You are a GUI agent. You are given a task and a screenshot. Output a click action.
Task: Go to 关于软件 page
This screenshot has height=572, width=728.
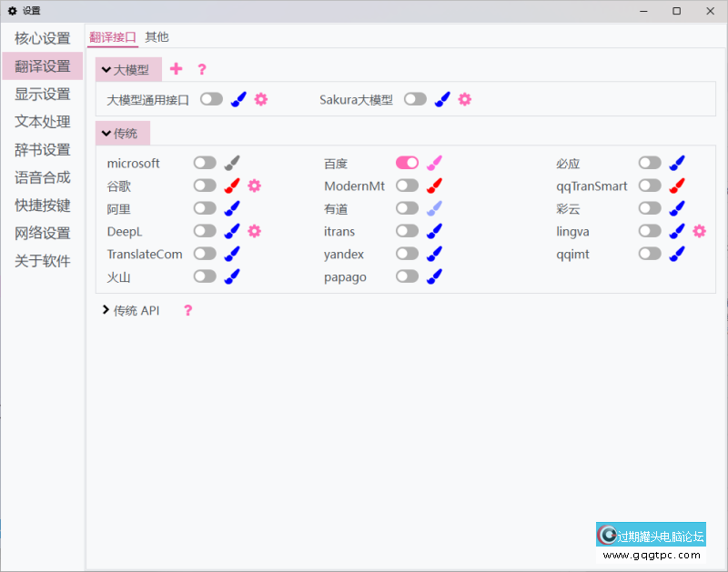point(43,261)
